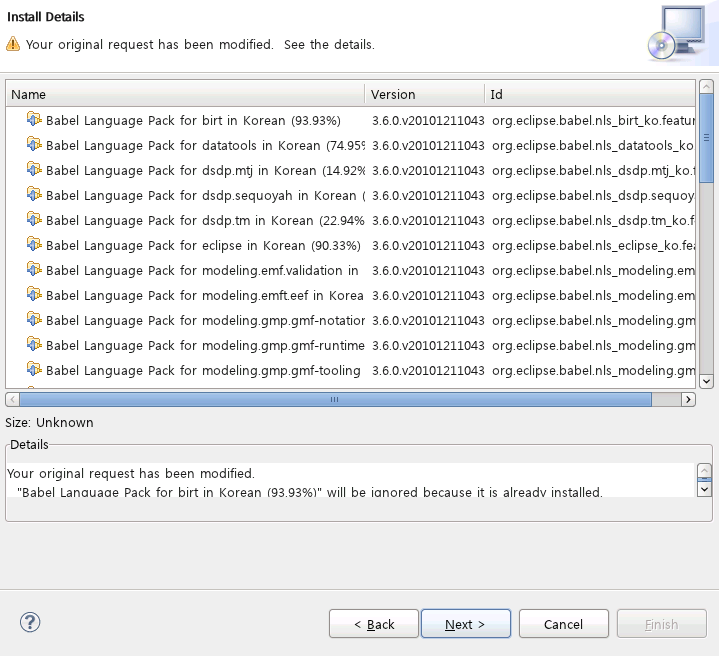This screenshot has height=656, width=719.
Task: Select the row for modeling.gmp.gmf-notation pack
Action: pos(351,320)
